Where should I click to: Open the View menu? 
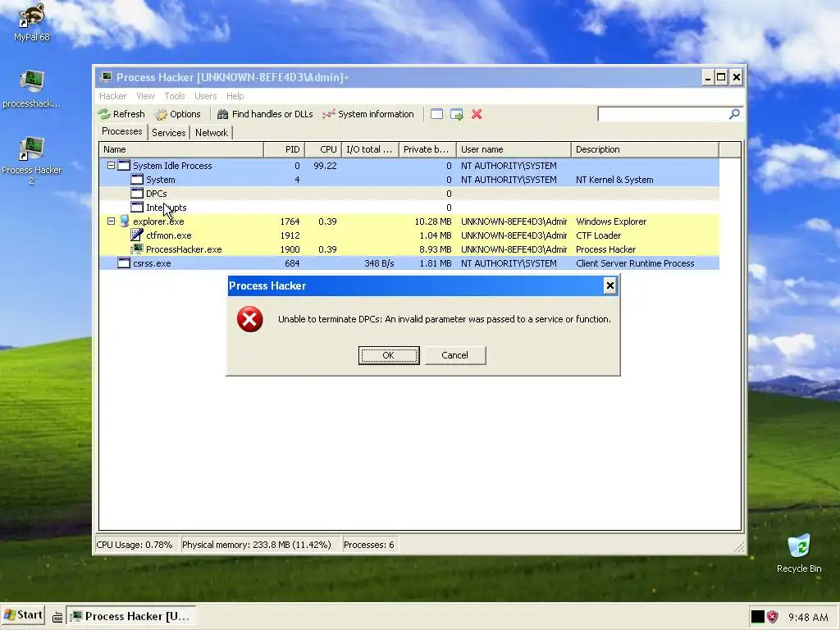click(x=145, y=96)
